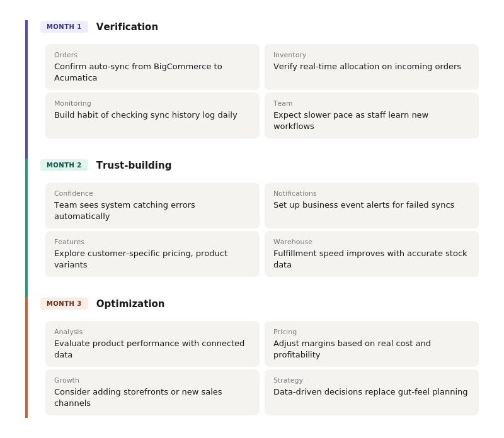The width and height of the screenshot is (504, 438).
Task: Select the Growth storefronts card
Action: coord(152,392)
